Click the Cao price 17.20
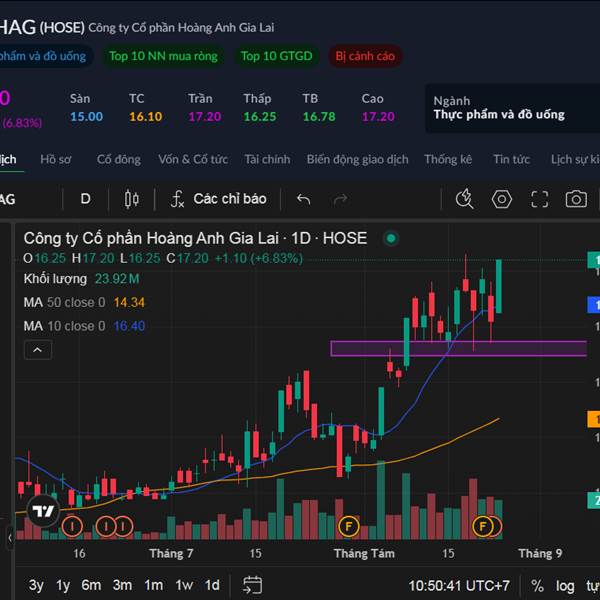Viewport: 600px width, 600px height. click(378, 117)
